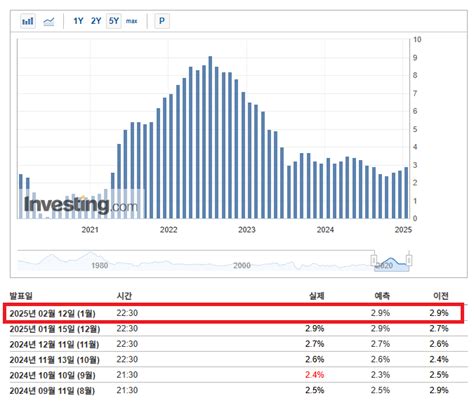
Task: Click the last bar near 2025
Action: point(406,193)
